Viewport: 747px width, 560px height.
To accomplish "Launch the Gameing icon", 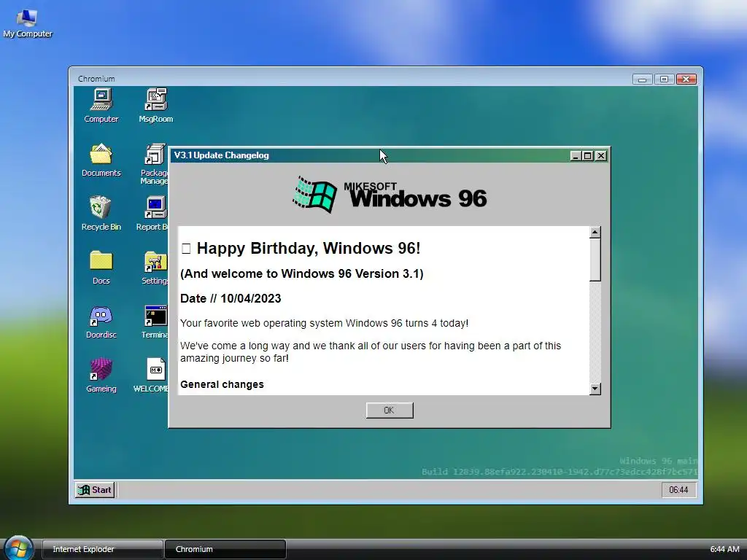I will pos(101,376).
